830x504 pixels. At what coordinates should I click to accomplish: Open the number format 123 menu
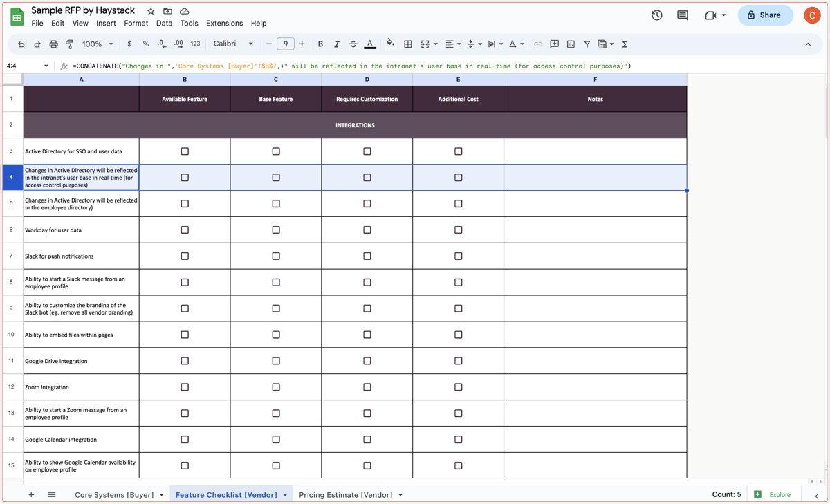195,44
